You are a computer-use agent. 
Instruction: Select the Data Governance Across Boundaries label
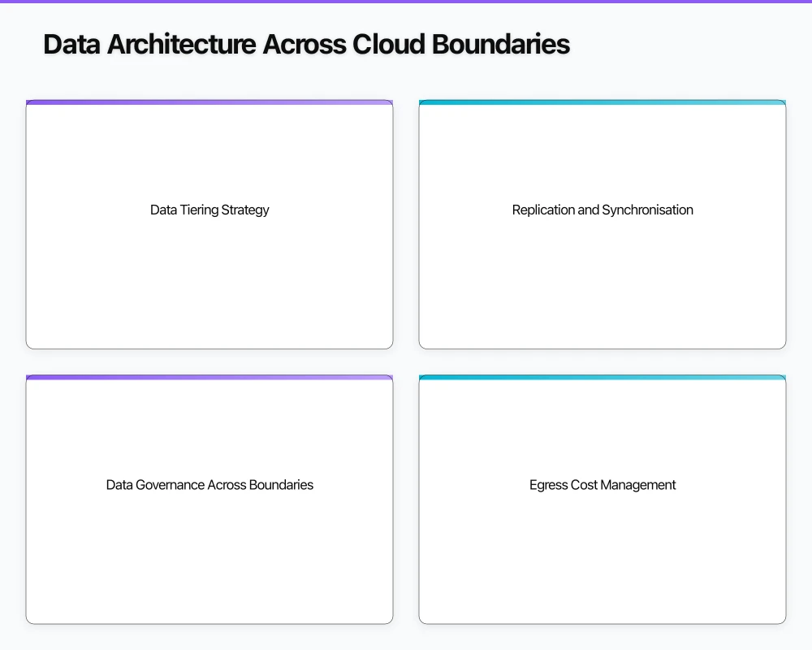coord(209,485)
